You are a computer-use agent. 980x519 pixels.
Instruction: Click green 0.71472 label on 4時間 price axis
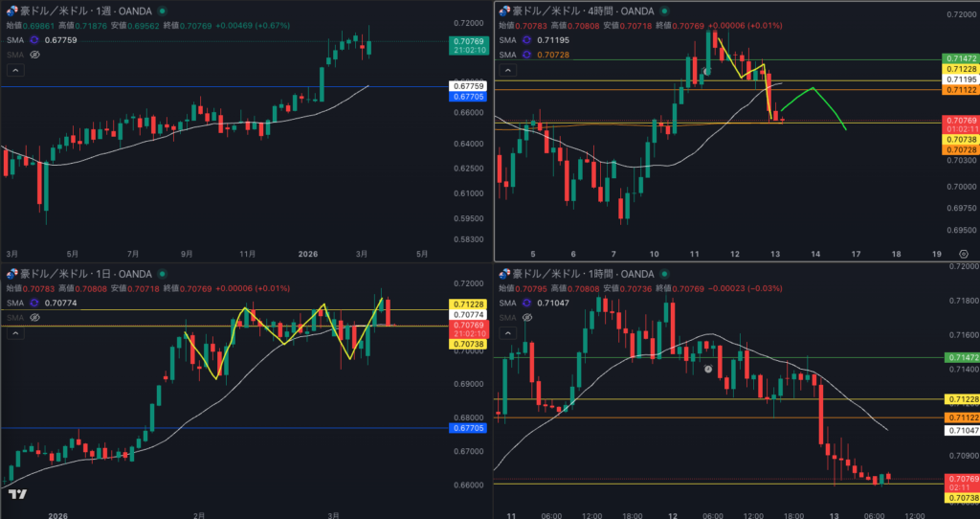(961, 58)
